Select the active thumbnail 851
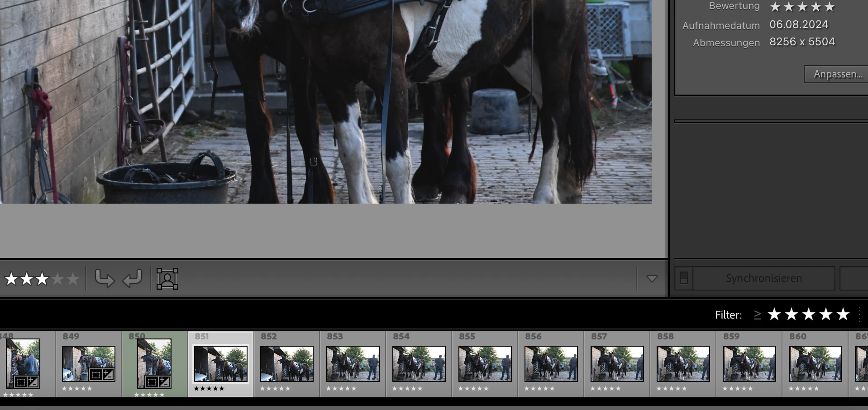 pos(220,364)
